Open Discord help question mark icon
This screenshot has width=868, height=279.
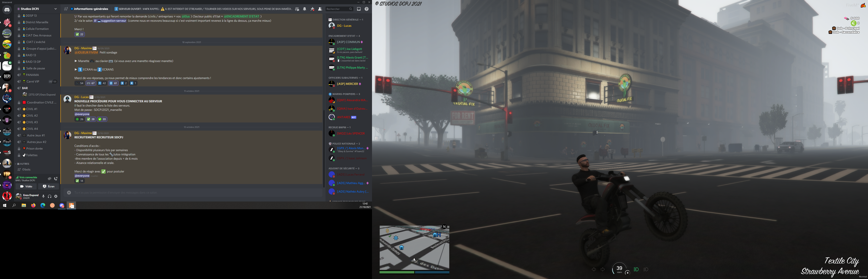367,9
